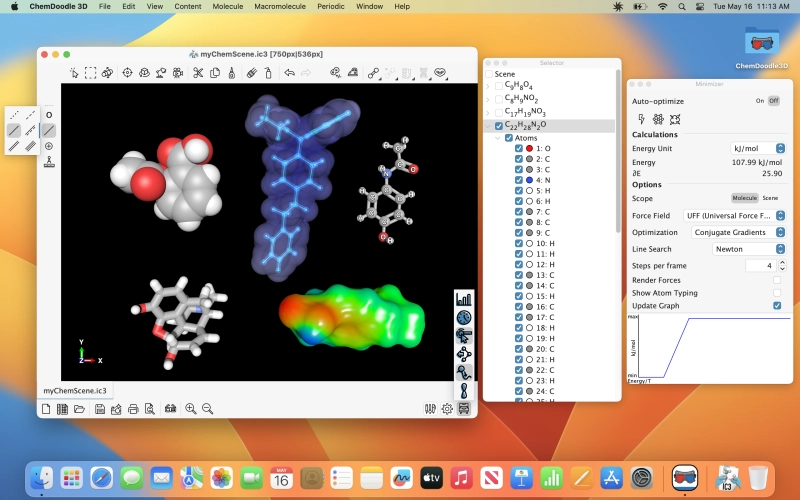Click the lightning bolt minimize icon
Viewport: 800px width, 500px height.
click(x=641, y=119)
